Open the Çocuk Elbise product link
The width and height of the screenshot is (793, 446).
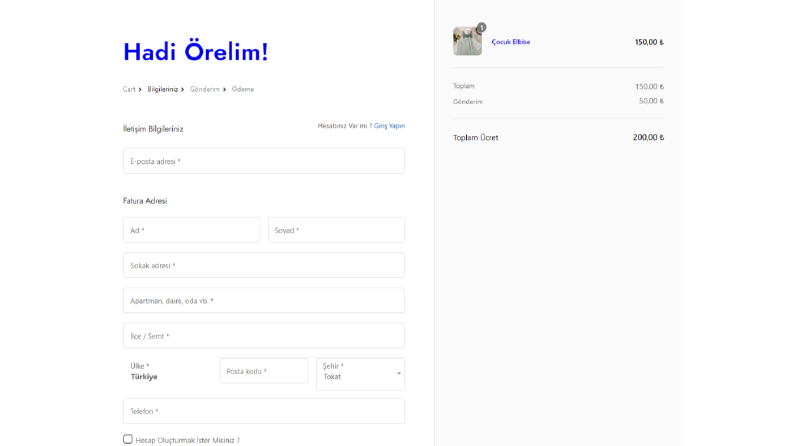(511, 42)
